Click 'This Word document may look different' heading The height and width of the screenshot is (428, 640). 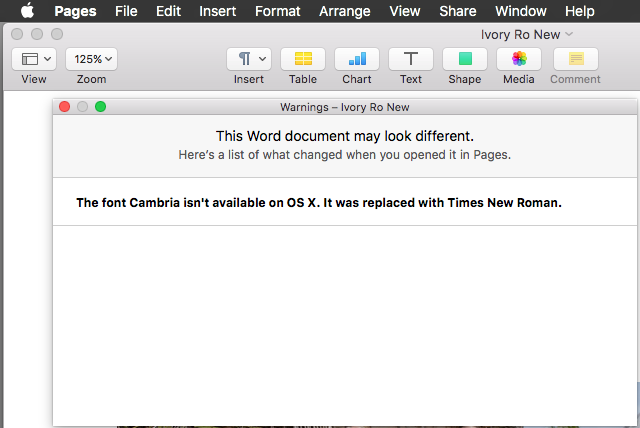pos(345,136)
